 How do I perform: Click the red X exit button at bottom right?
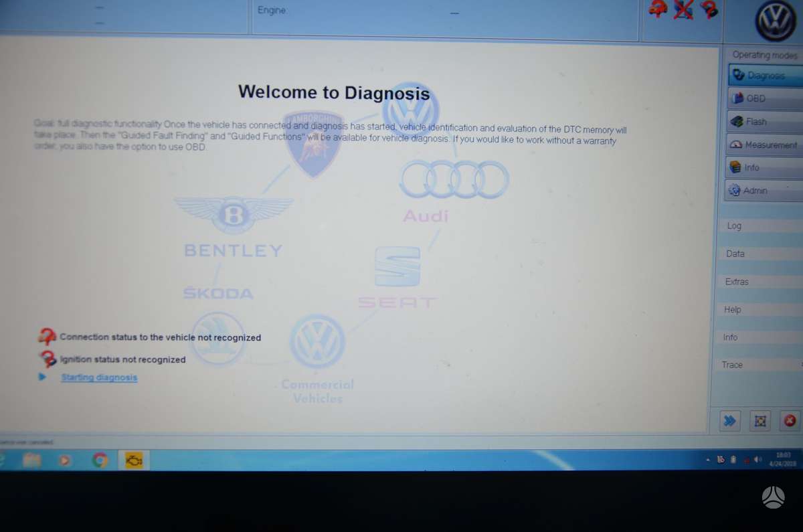coord(790,421)
